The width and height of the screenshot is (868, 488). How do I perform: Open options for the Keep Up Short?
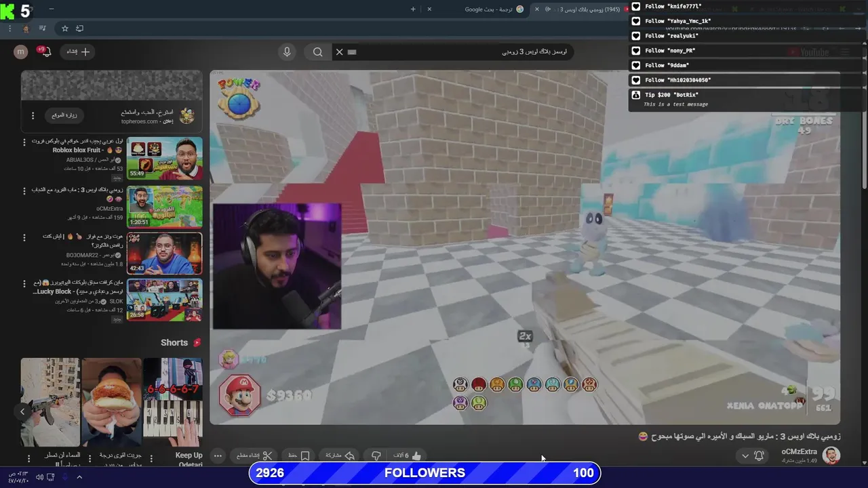(151, 458)
